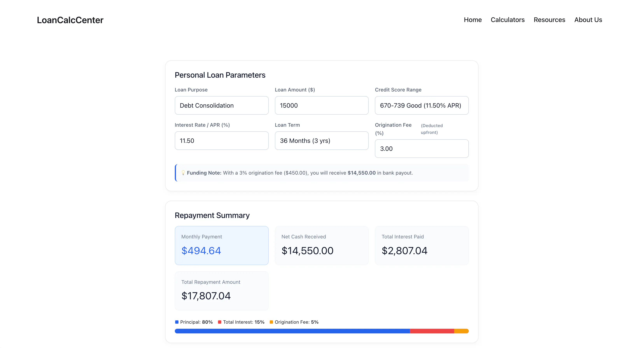Select the Total Interest Paid card
This screenshot has width=644, height=348.
click(x=422, y=245)
